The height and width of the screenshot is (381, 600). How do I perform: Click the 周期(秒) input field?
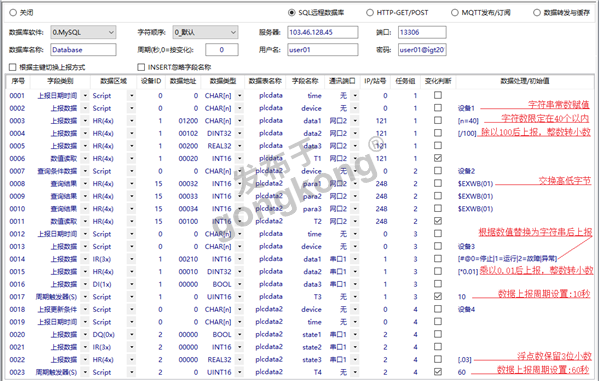(222, 50)
